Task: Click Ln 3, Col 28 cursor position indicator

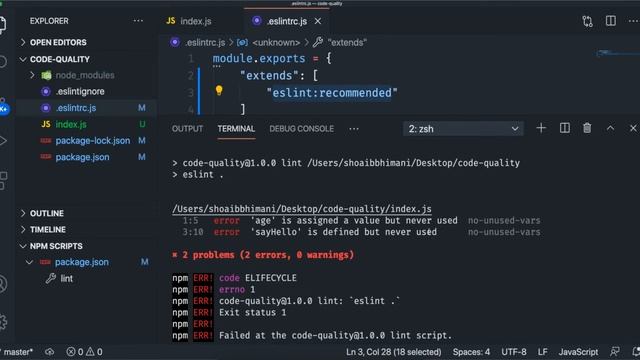Action: (393, 352)
